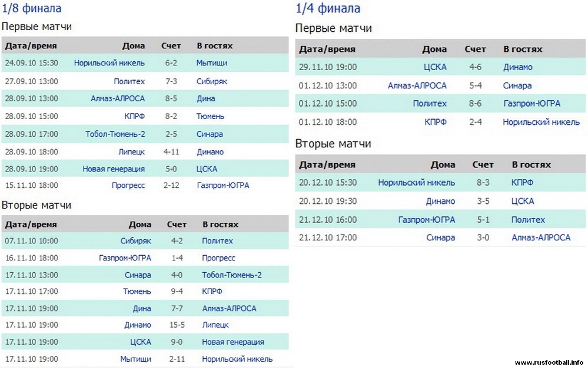Screen dimensions: 588x370
Task: Open Тюмень home team link in 9-4 match
Action: [x=137, y=291]
